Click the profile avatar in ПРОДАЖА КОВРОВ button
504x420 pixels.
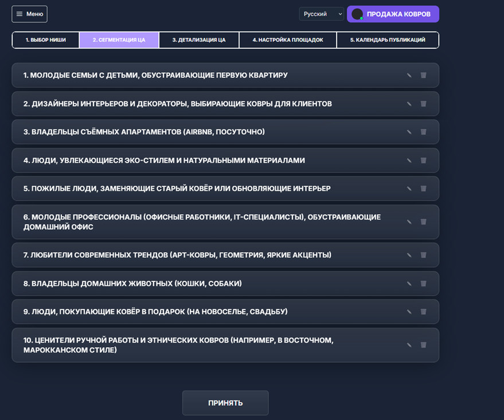357,14
